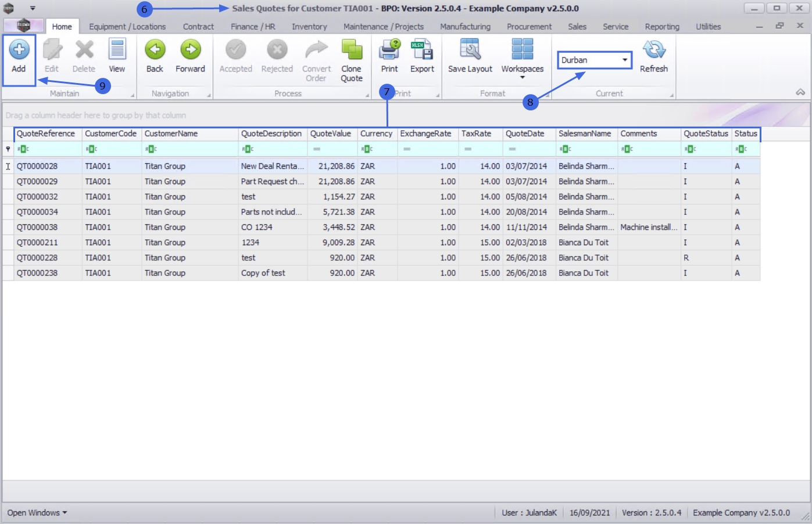Click the QuoteValue filter row cell
The image size is (812, 524).
point(332,149)
